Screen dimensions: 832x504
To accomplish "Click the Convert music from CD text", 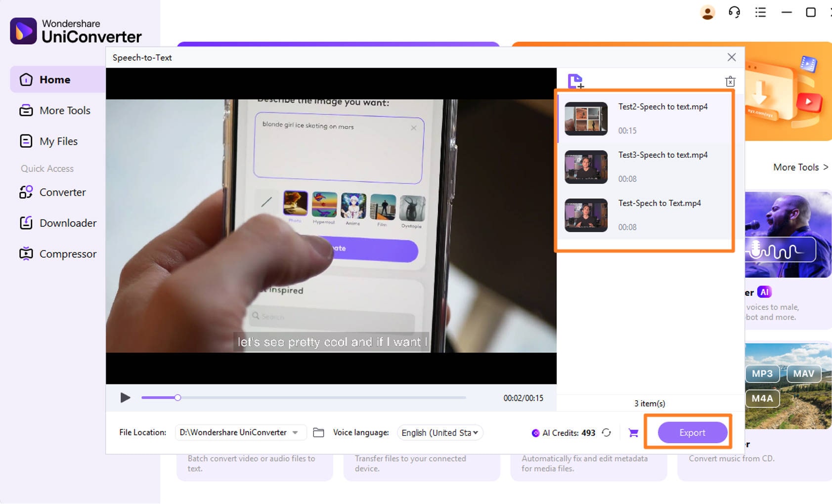I will click(x=732, y=459).
